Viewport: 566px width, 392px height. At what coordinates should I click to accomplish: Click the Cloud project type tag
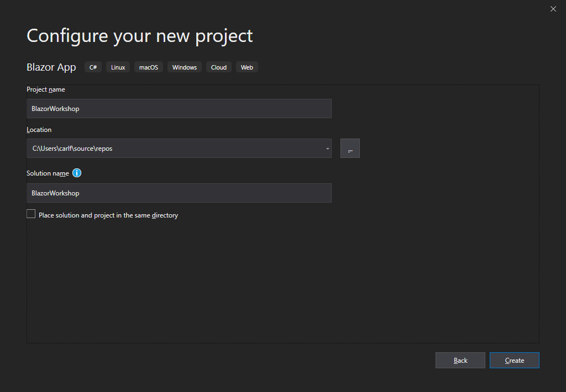point(219,67)
